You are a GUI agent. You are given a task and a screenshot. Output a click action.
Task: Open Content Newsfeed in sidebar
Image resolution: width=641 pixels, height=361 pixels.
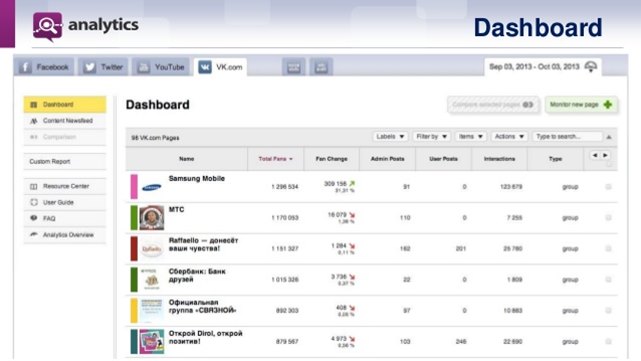65,121
